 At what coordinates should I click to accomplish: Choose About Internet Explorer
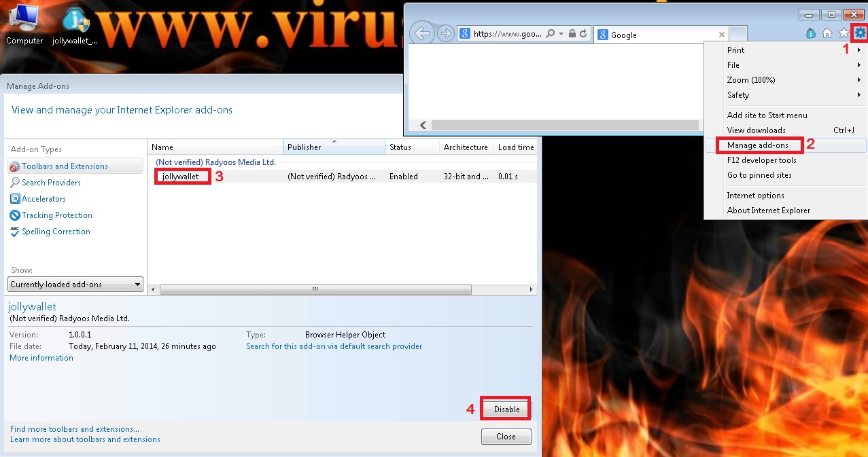[786, 211]
